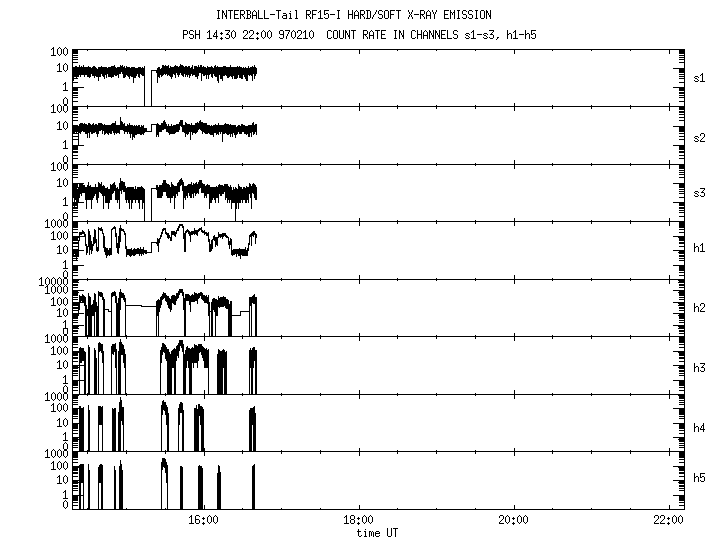Click the 's1' channel label
The image size is (720, 550).
pos(699,78)
